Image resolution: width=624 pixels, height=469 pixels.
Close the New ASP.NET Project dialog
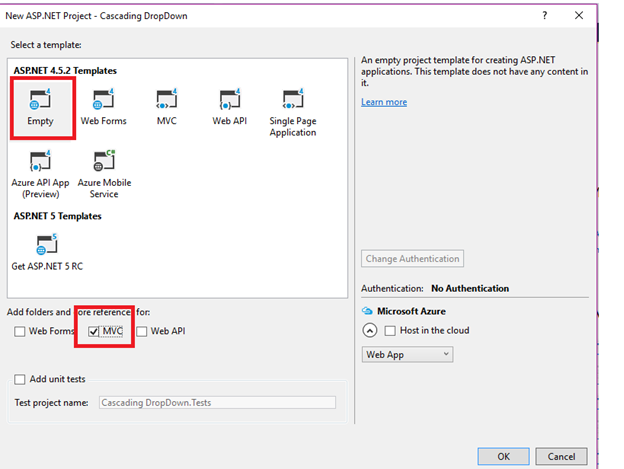(x=579, y=16)
